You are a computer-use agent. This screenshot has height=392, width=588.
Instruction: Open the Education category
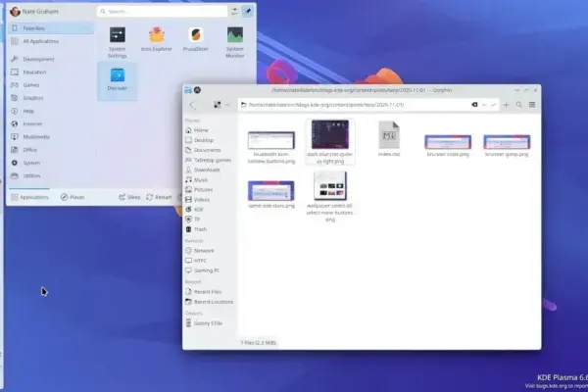[51, 72]
